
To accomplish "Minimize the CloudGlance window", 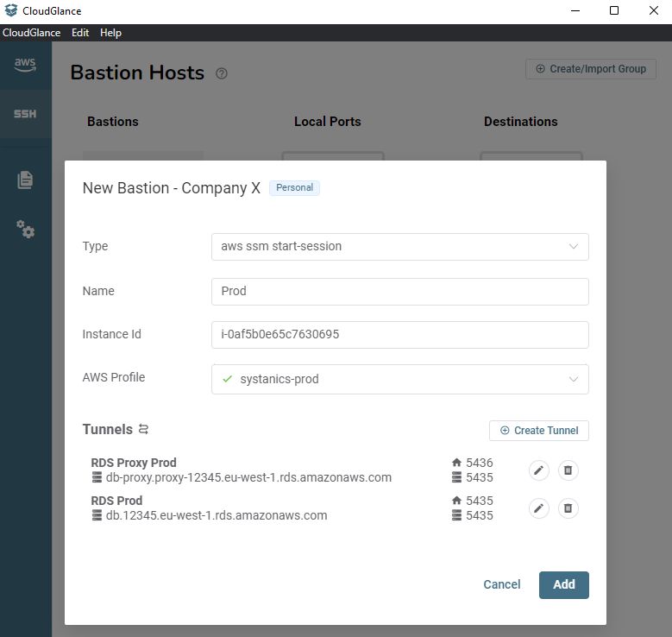I will click(x=575, y=10).
